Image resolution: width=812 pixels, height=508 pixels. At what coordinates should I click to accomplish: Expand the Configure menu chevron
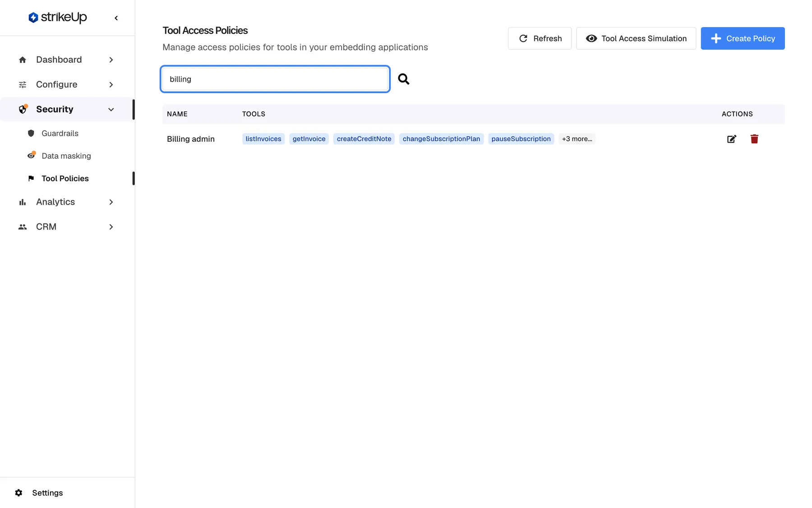111,84
